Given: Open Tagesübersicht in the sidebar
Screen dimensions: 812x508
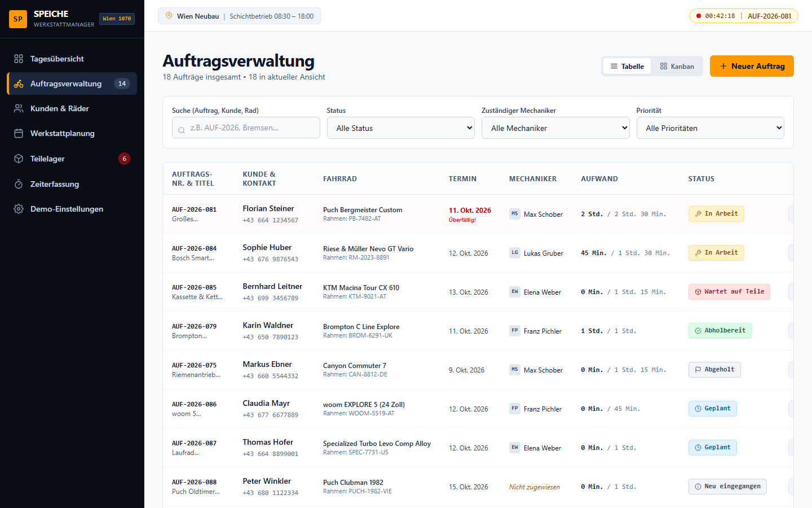Looking at the screenshot, I should coord(72,59).
